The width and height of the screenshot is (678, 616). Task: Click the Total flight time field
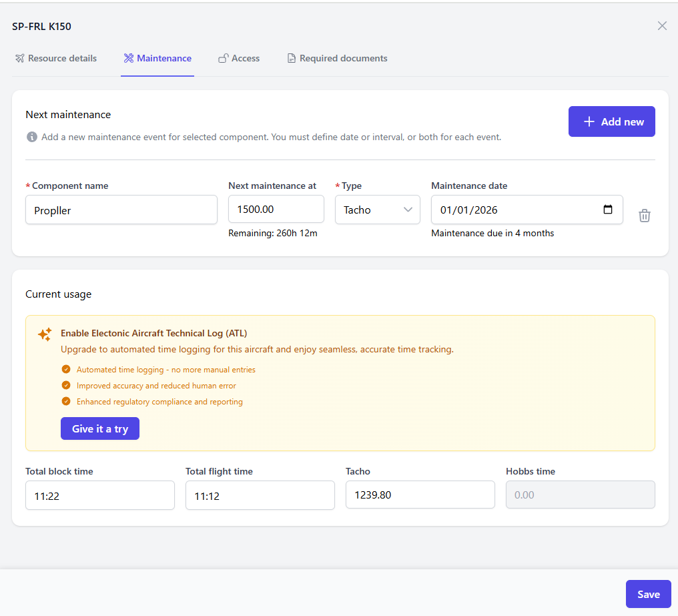[260, 495]
